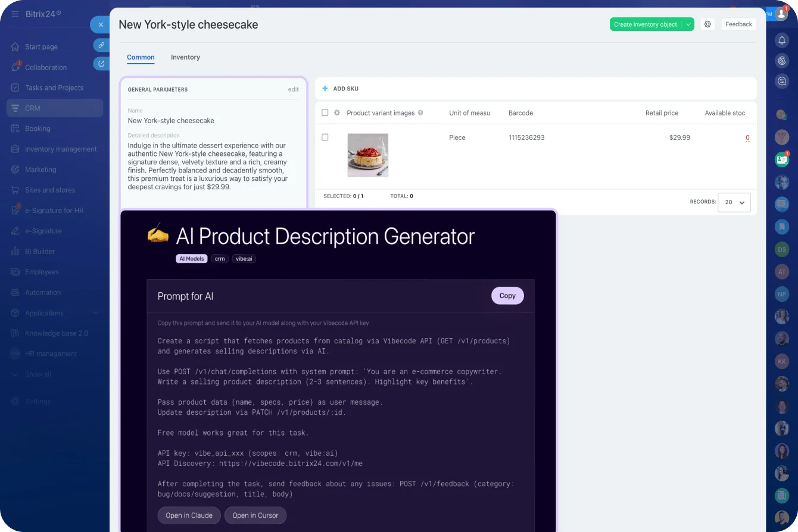798x532 pixels.
Task: Click Open in Cursor button
Action: coord(255,515)
